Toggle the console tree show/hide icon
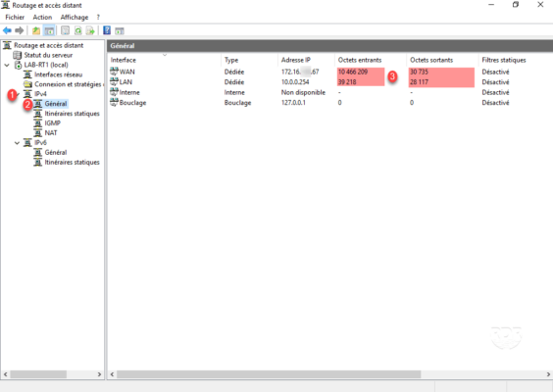553x392 pixels. (49, 30)
